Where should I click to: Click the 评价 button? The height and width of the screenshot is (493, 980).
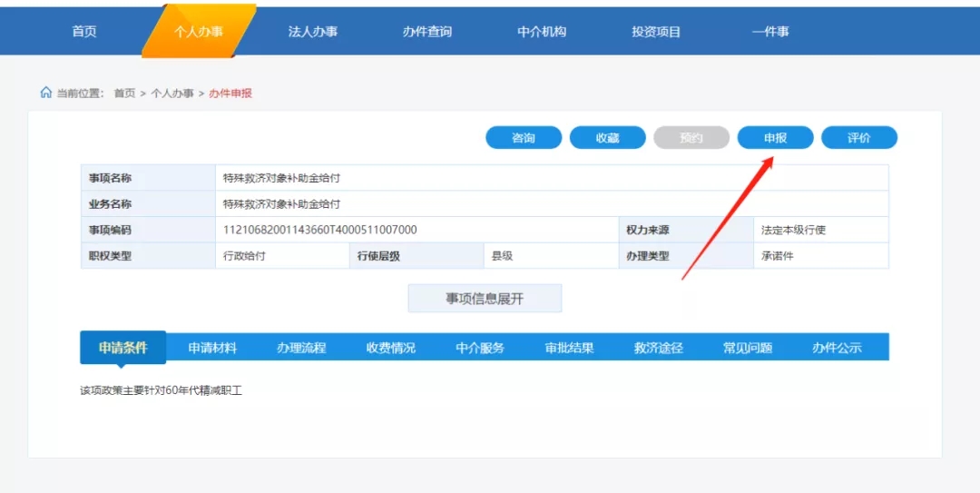859,138
